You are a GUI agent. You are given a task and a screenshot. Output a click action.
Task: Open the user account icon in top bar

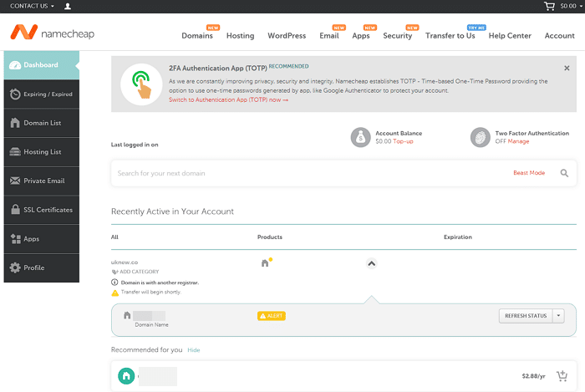(x=68, y=6)
